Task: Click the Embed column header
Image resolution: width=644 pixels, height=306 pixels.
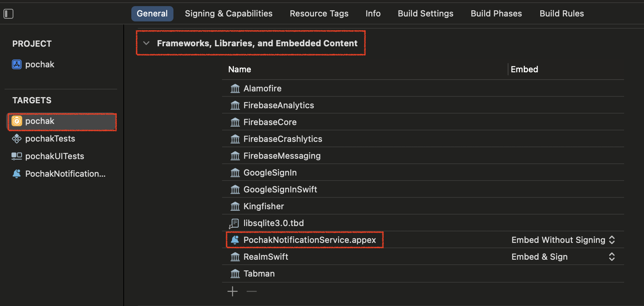Action: coord(524,70)
